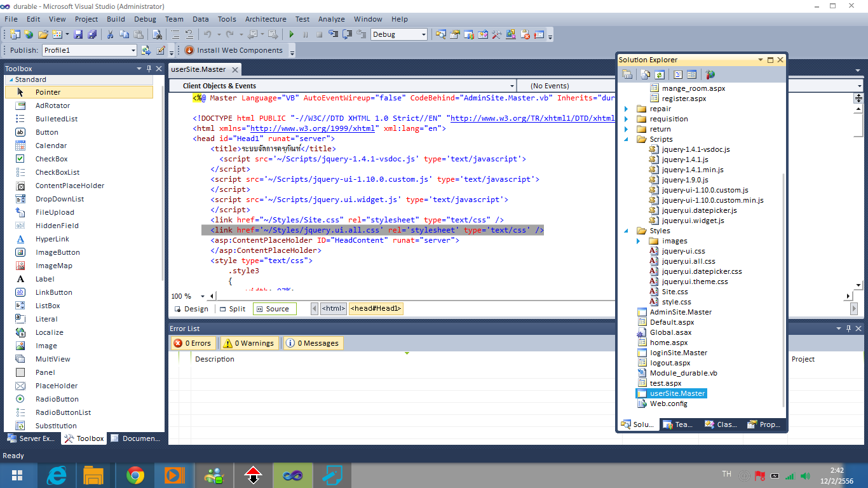
Task: Click the Step Into debug icon
Action: tap(333, 34)
